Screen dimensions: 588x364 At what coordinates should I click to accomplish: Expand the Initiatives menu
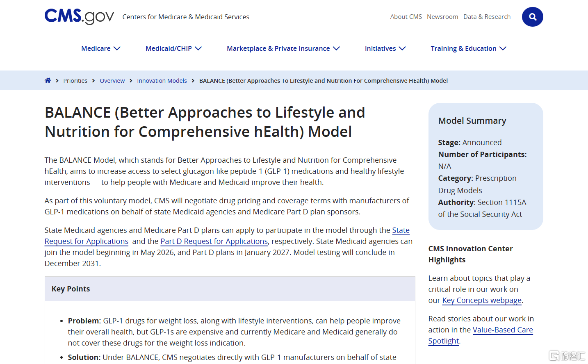pyautogui.click(x=385, y=48)
